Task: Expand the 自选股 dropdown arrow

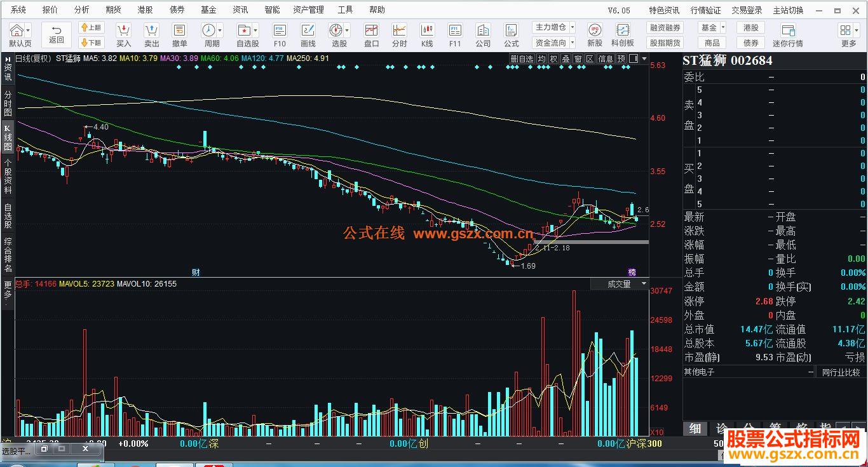Action: tap(256, 30)
